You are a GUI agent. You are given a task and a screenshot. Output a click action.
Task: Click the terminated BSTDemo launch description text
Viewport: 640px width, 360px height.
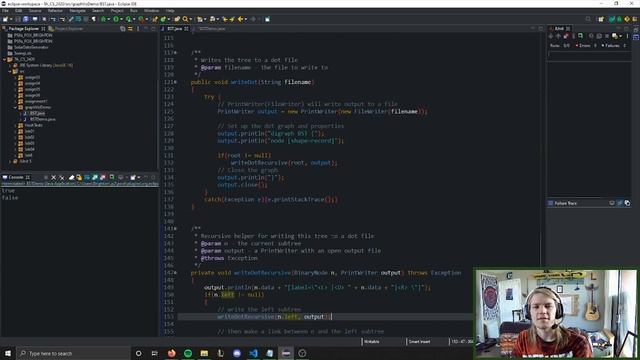pos(80,184)
